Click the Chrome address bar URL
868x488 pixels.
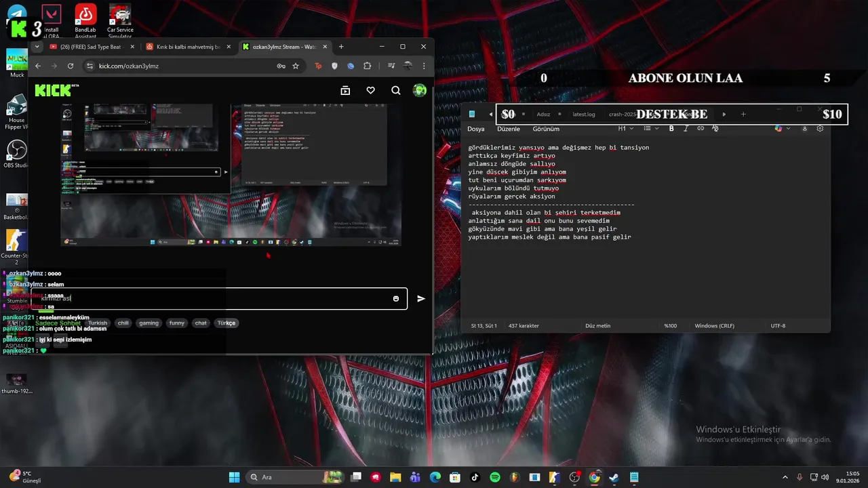[x=129, y=66]
